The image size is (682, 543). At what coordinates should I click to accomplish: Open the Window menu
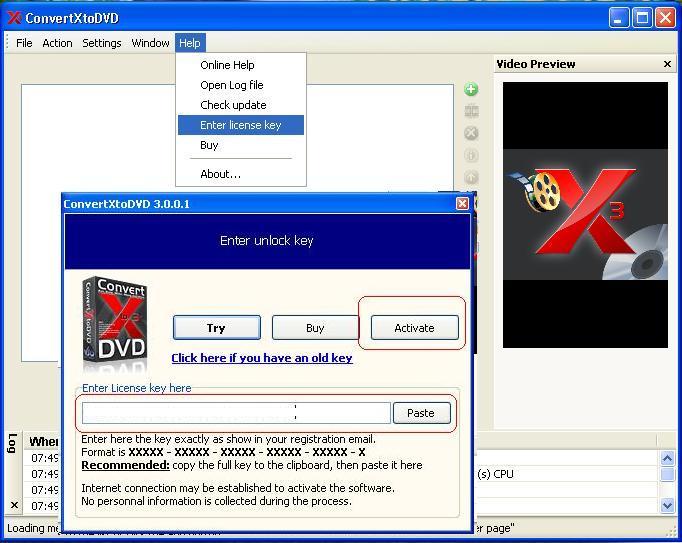coord(150,43)
